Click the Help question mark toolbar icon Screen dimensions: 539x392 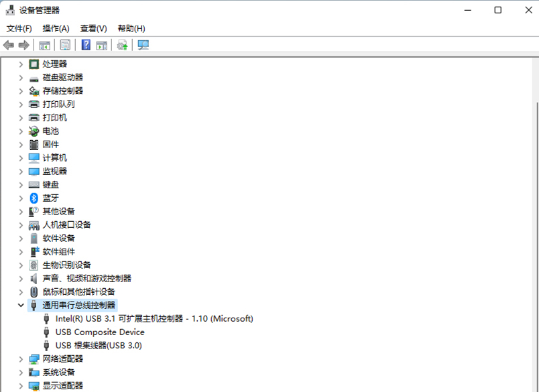tap(84, 45)
